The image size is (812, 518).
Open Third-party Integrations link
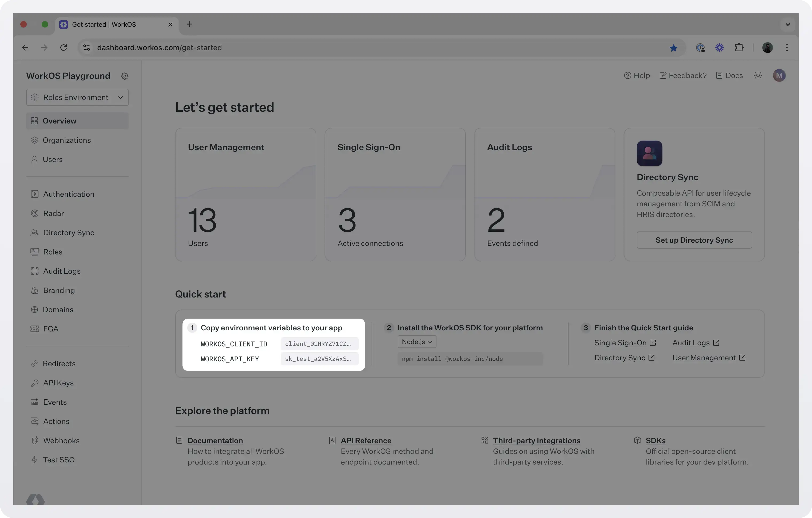point(537,440)
